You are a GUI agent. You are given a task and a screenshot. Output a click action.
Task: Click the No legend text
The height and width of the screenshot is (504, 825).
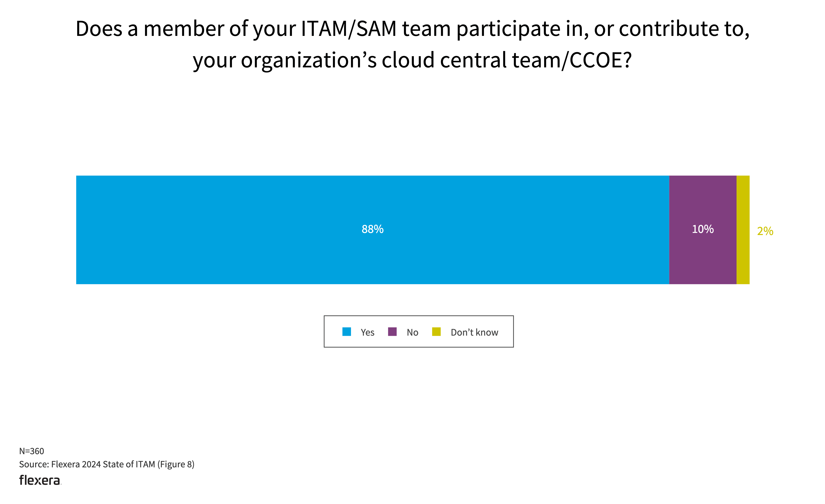[x=412, y=332]
